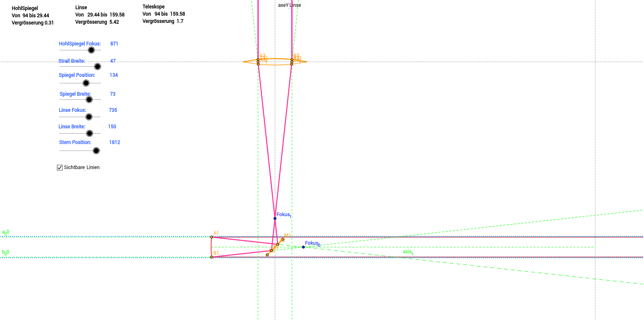Select the blue Fokus0 point
Viewport: 644px width, 322px height.
pyautogui.click(x=303, y=247)
